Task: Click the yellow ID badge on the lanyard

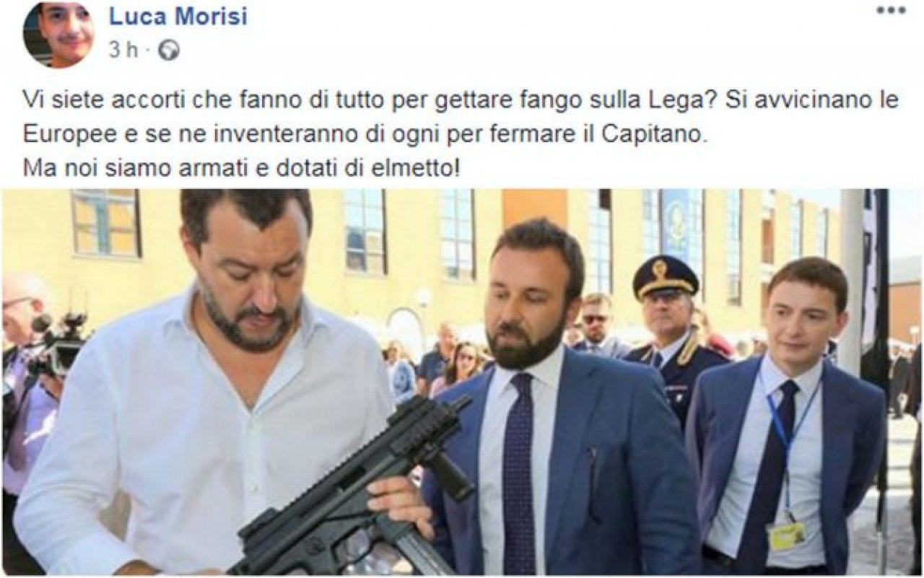Action: click(786, 537)
